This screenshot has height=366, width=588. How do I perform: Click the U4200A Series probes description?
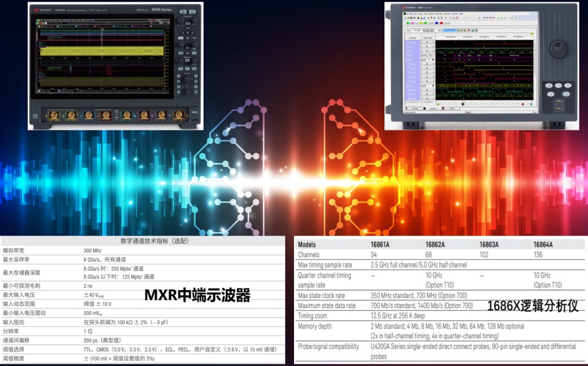(473, 351)
